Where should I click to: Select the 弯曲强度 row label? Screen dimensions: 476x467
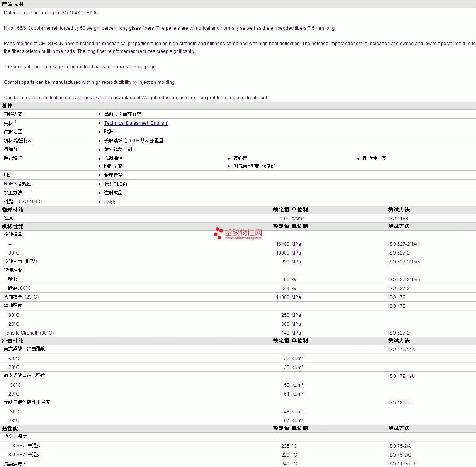[x=13, y=306]
